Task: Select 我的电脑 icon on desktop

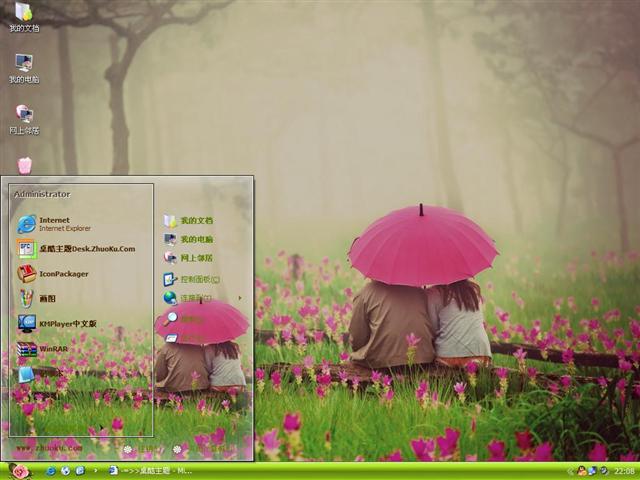Action: (24, 68)
